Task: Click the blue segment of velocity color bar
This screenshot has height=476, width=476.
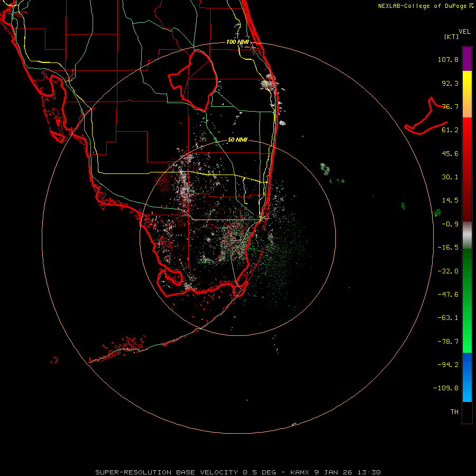Action: tap(467, 377)
